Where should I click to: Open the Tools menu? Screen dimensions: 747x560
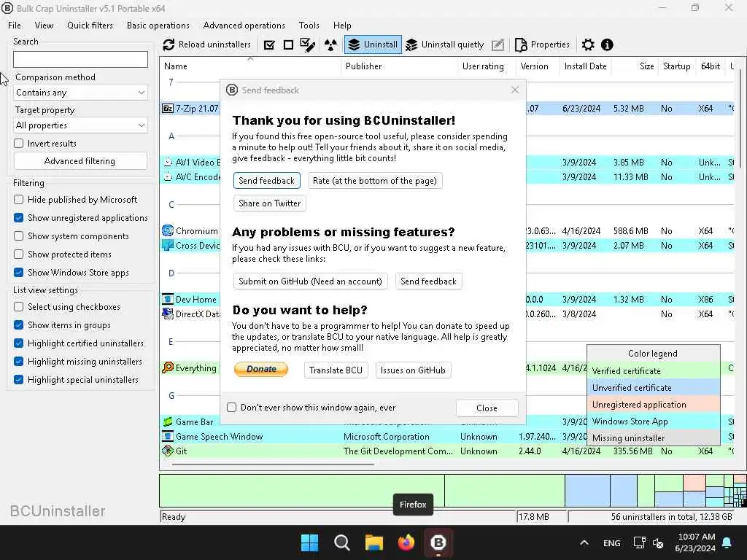[x=309, y=26]
